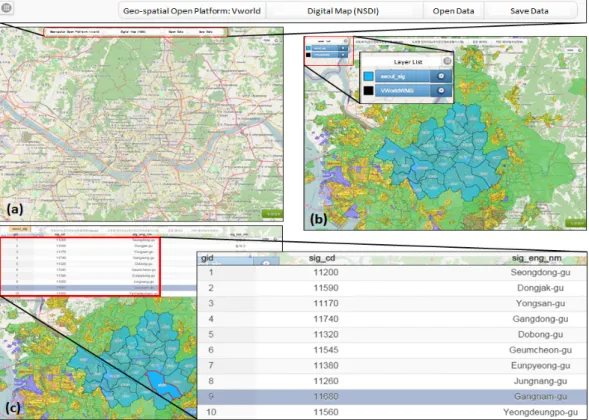
Task: Open settings gear for seoul_sig layer
Action: pos(441,76)
